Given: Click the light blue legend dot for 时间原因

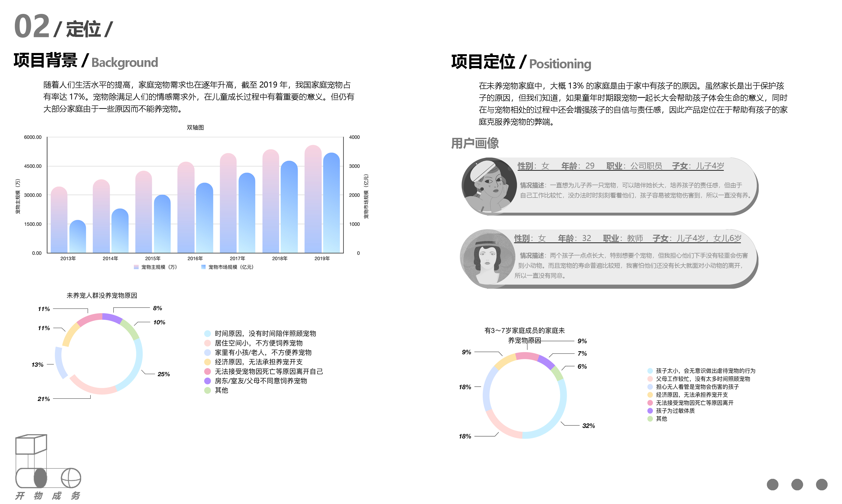Looking at the screenshot, I should point(207,334).
